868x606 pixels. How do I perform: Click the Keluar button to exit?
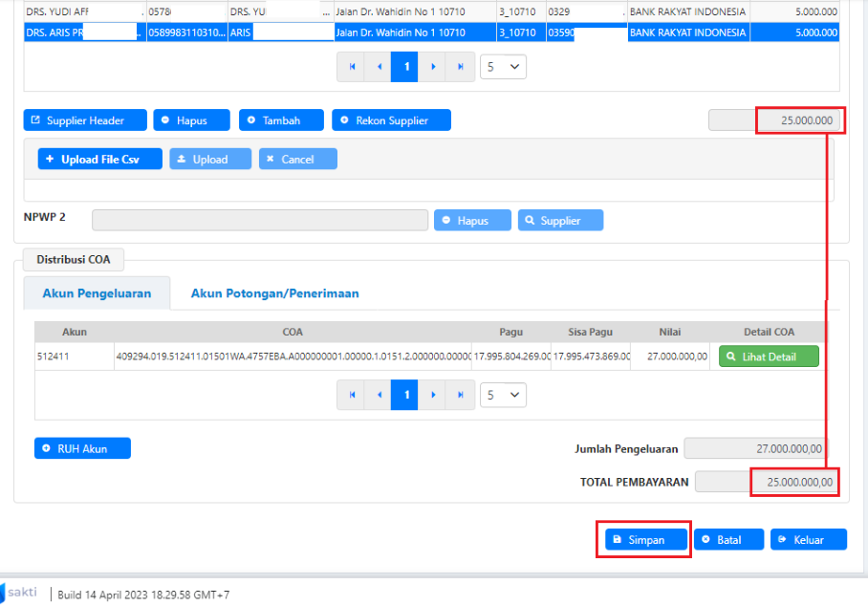[809, 540]
